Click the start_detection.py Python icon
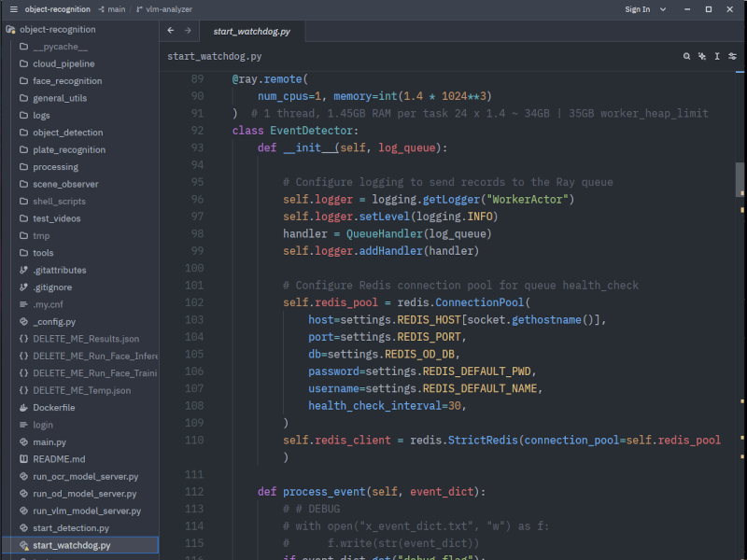 [23, 527]
